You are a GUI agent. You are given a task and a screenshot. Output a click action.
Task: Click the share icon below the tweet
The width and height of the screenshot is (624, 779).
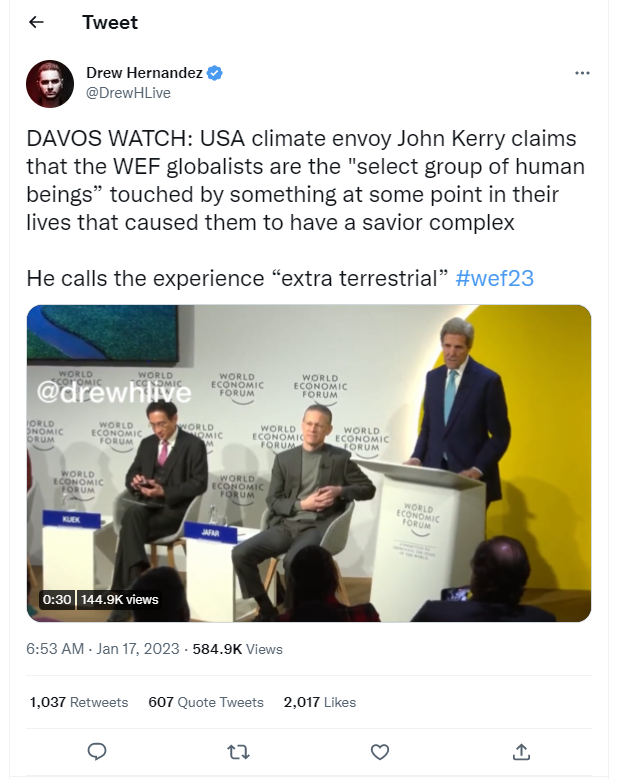(521, 750)
